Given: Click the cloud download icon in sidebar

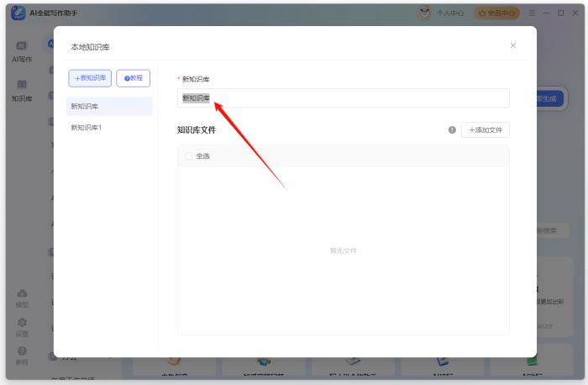Looking at the screenshot, I should click(22, 293).
